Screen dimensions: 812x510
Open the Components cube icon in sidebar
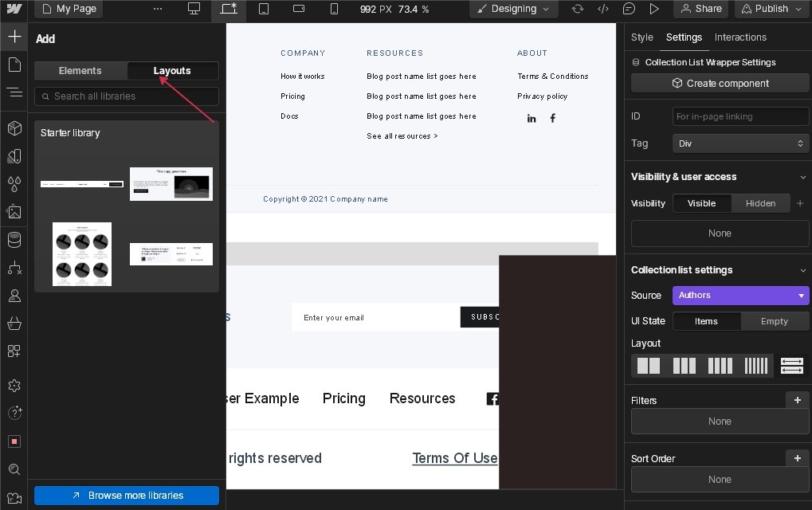[x=14, y=128]
